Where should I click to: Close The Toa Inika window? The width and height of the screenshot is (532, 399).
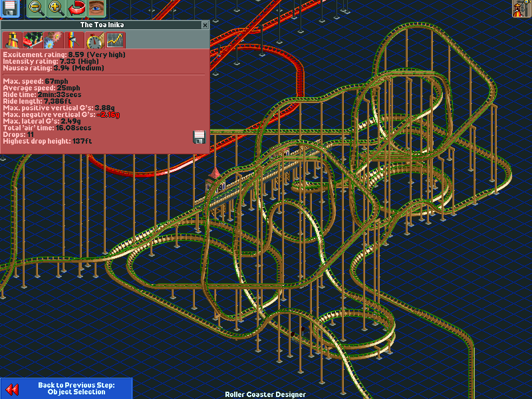point(205,25)
